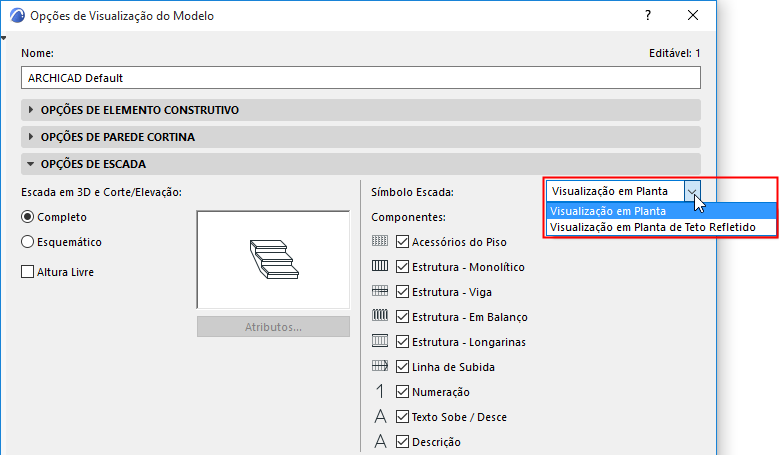The width and height of the screenshot is (779, 455).
Task: Click the Numeração '1' icon
Action: [x=380, y=391]
